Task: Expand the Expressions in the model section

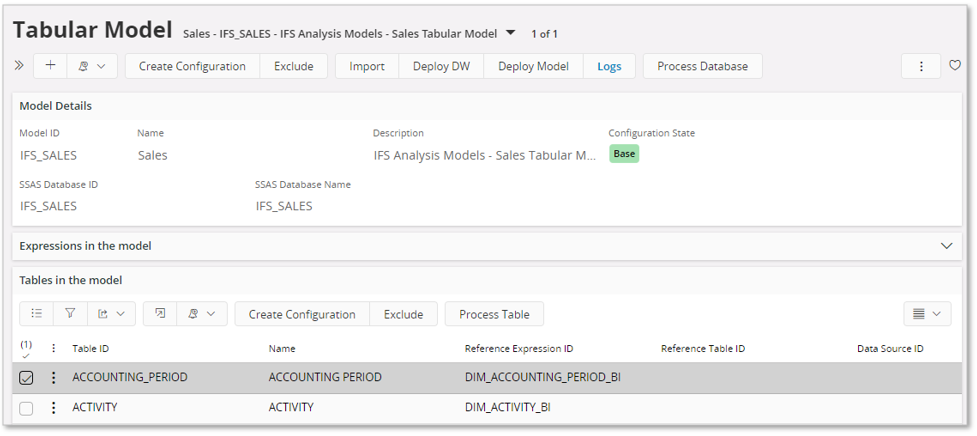Action: pyautogui.click(x=946, y=245)
